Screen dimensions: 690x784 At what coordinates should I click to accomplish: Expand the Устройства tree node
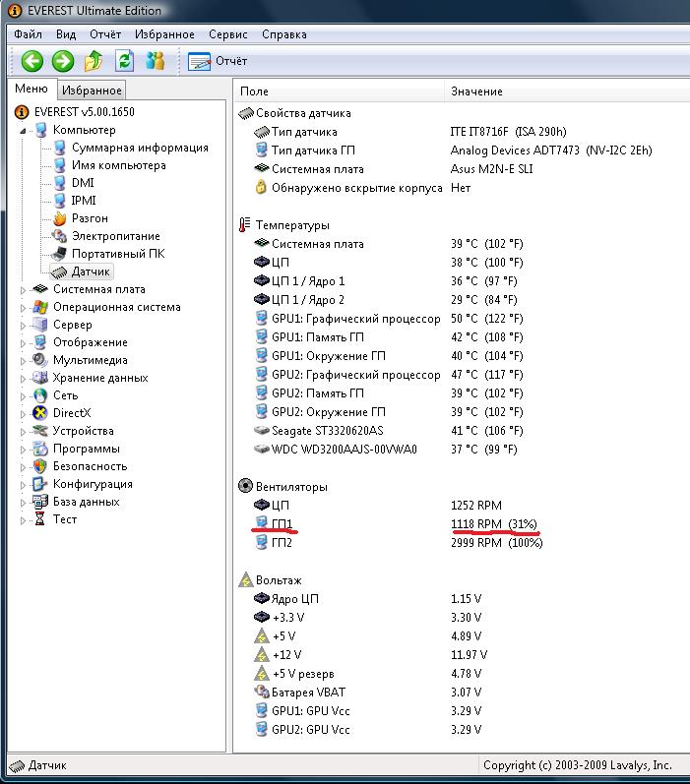23,432
